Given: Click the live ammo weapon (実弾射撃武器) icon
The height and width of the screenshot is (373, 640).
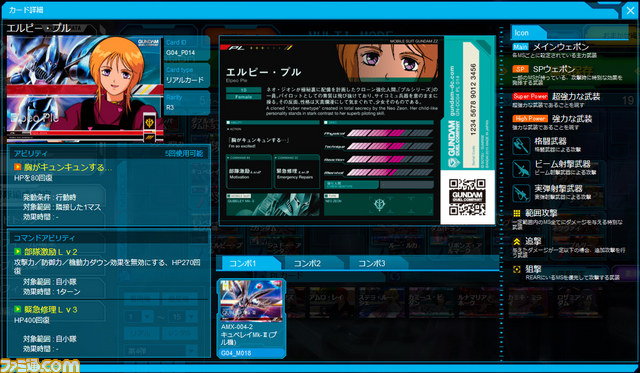Looking at the screenshot, I should (x=521, y=193).
